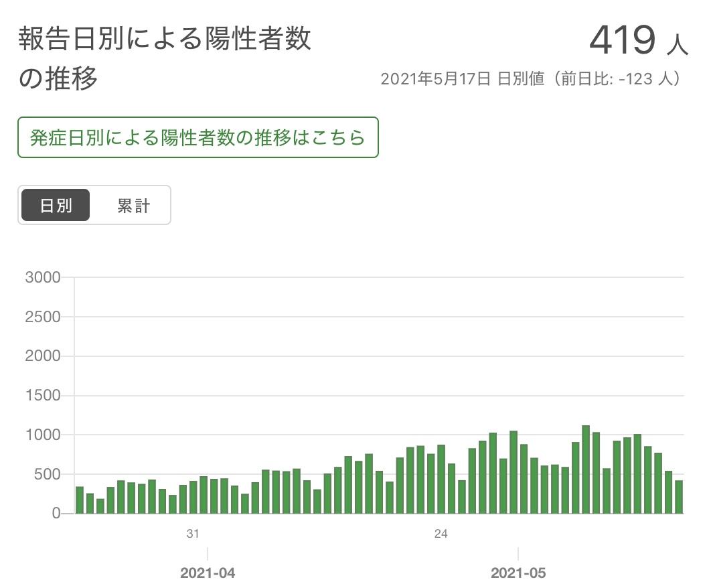The image size is (707, 588).
Task: Select the 日別 view toggle
Action: (56, 205)
